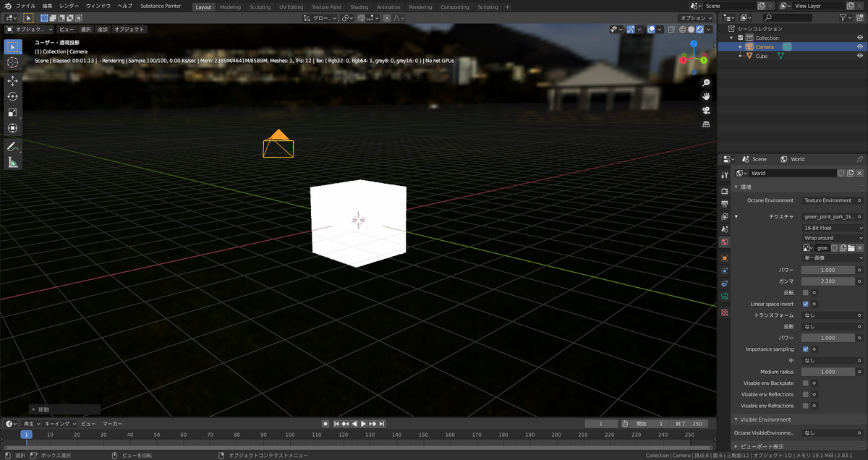Hide Camera using its eye icon

coord(859,47)
